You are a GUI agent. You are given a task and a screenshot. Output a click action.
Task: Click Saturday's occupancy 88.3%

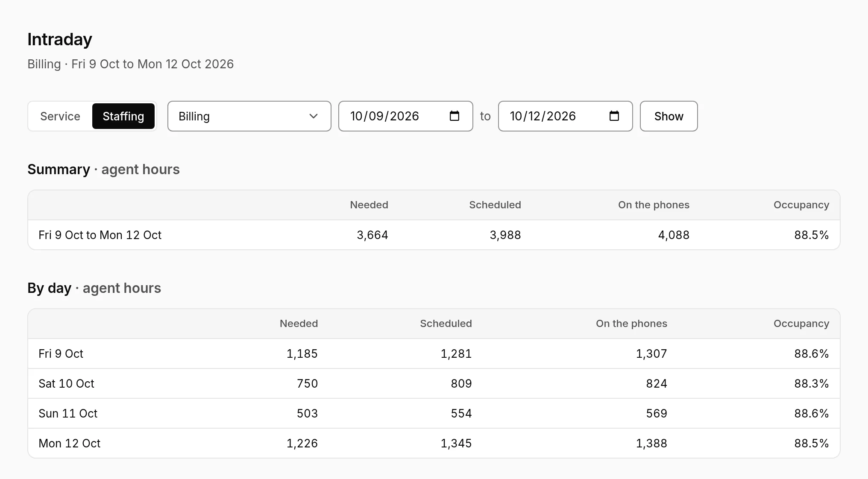coord(812,383)
